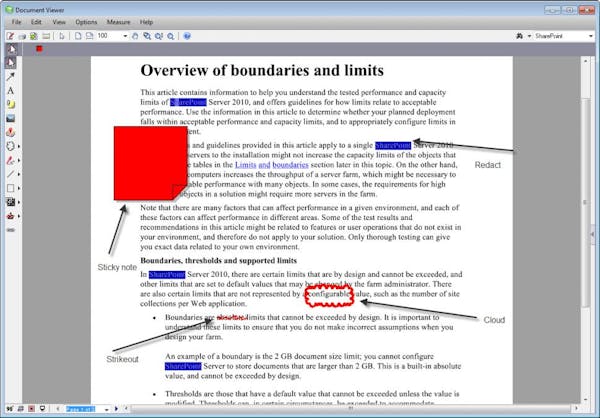Select the red stamp tool near sidebar bottom

pos(11,216)
